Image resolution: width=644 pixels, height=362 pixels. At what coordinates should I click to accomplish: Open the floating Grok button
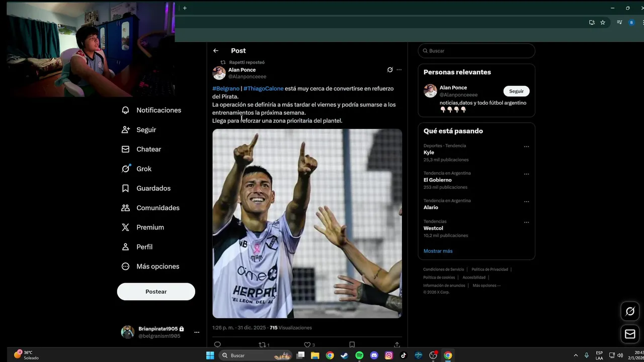630,312
